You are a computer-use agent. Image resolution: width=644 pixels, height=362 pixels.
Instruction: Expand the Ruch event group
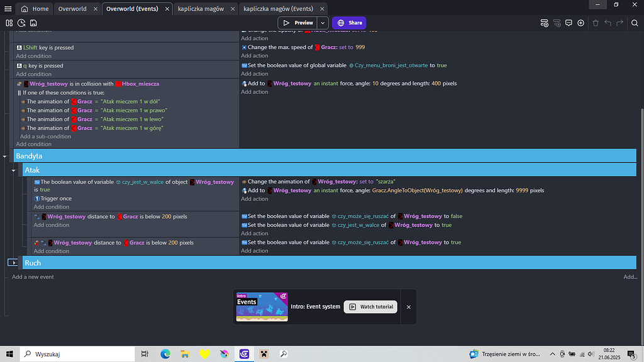click(x=13, y=263)
